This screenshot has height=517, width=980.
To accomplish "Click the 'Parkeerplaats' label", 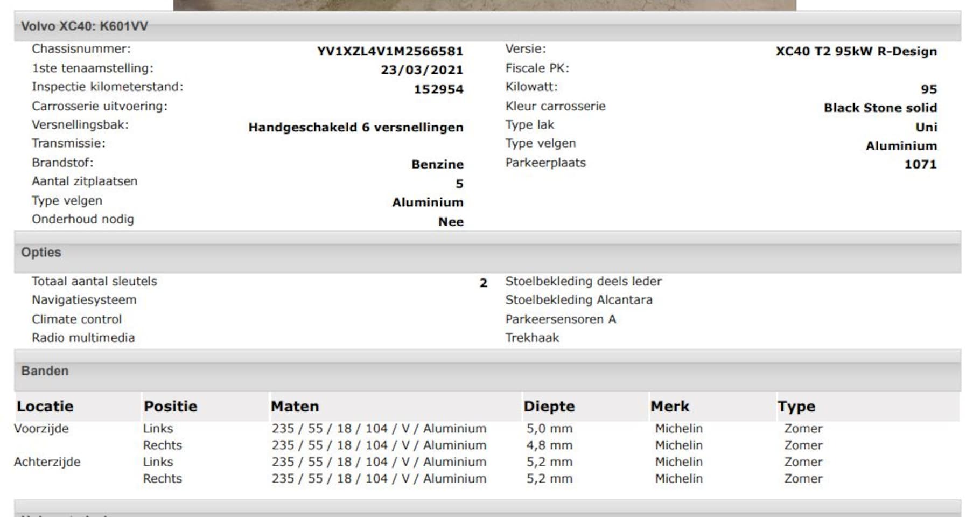I will tap(545, 163).
